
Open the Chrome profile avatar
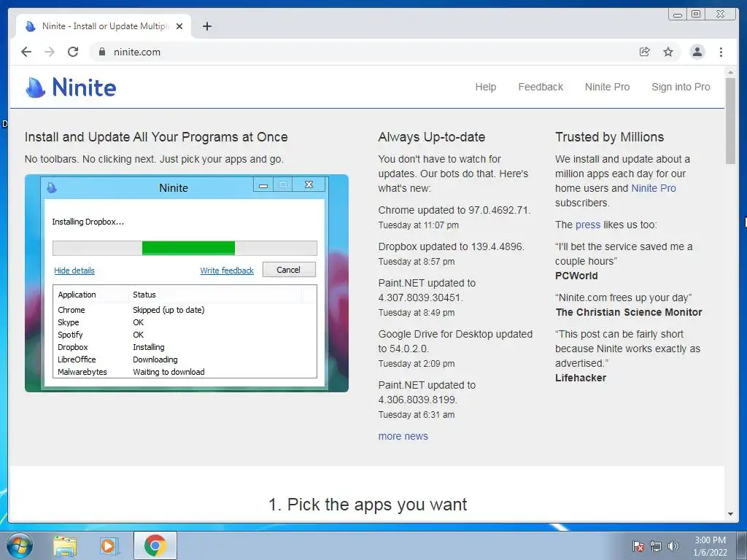[697, 52]
